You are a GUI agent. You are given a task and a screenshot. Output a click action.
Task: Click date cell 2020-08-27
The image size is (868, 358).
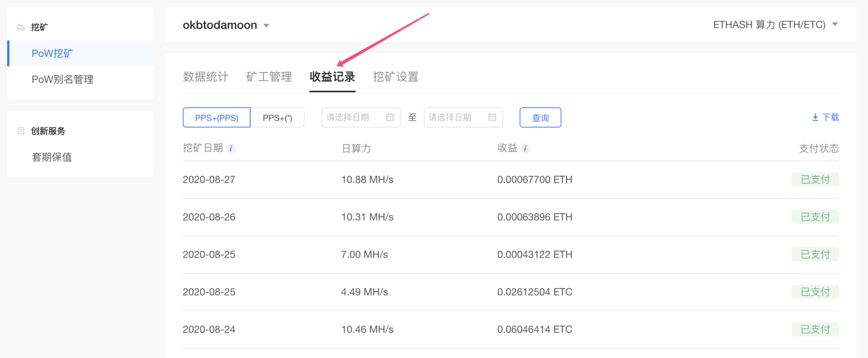(x=209, y=180)
